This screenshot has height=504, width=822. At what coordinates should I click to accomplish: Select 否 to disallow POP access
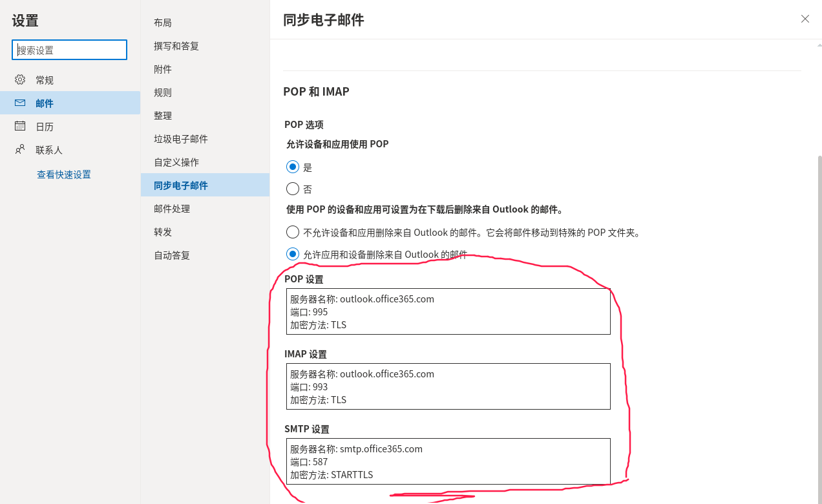(x=293, y=189)
